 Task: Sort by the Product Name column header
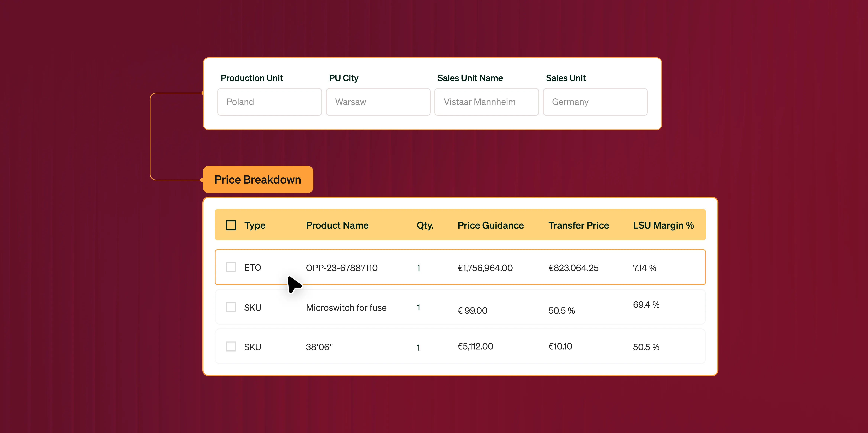click(337, 225)
